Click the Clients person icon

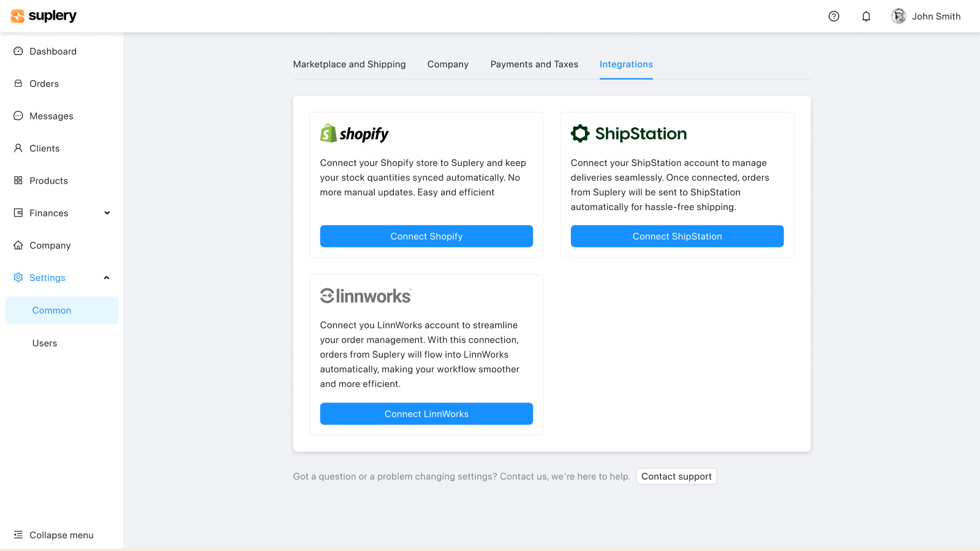[x=19, y=148]
